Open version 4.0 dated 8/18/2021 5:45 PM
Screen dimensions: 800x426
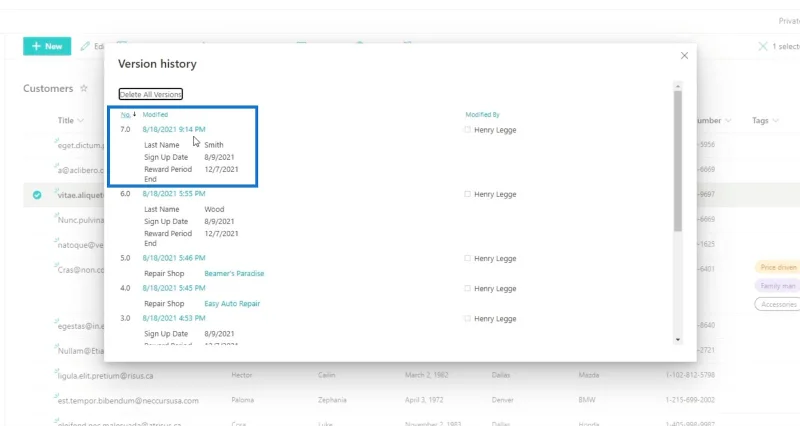coord(174,288)
